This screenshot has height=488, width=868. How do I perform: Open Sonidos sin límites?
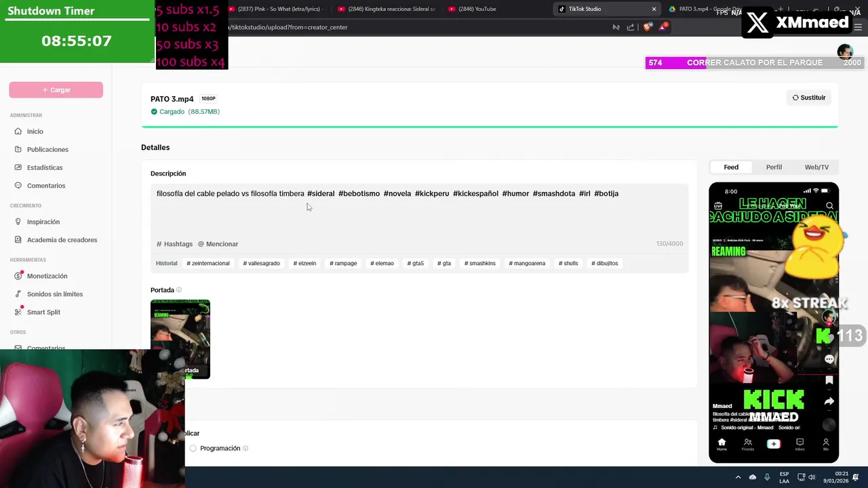55,294
